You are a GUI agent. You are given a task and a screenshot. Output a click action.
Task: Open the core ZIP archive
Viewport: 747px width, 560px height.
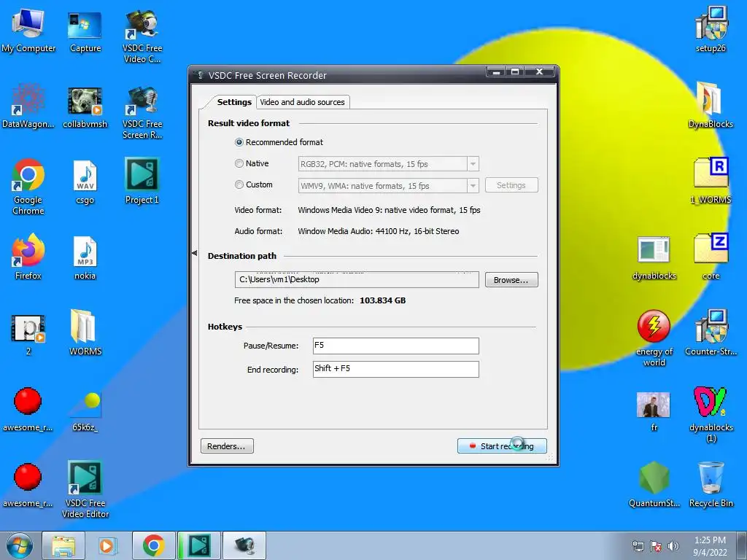[x=711, y=256]
